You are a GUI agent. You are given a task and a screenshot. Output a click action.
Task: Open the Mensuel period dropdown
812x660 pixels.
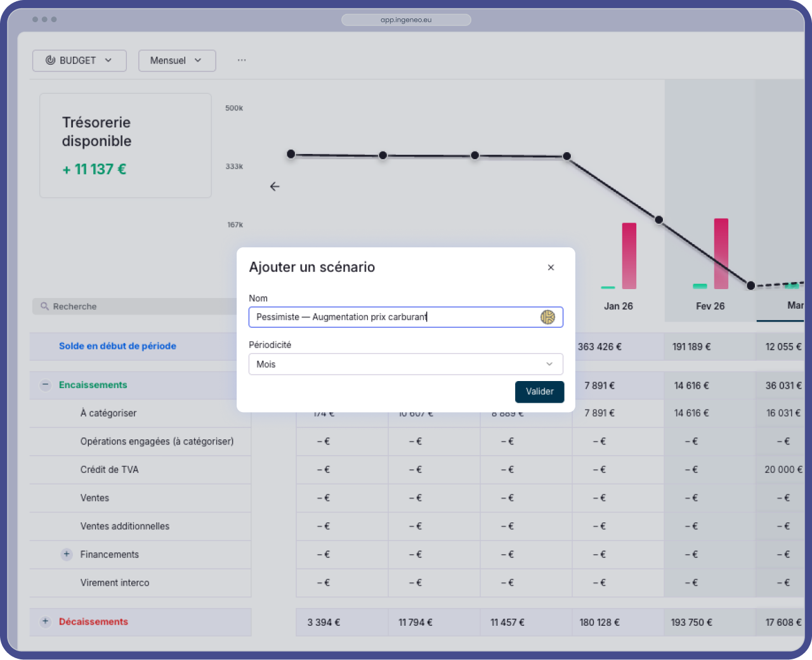(x=177, y=60)
